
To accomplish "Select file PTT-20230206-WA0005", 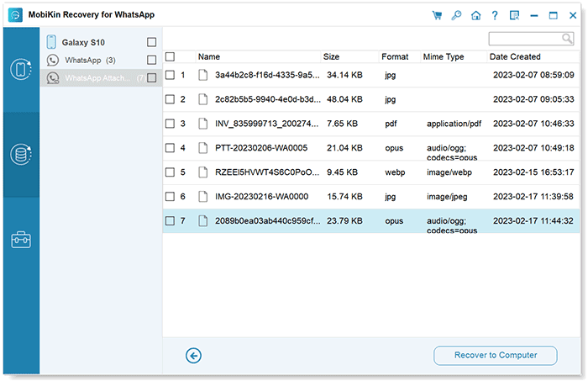I will [x=261, y=148].
